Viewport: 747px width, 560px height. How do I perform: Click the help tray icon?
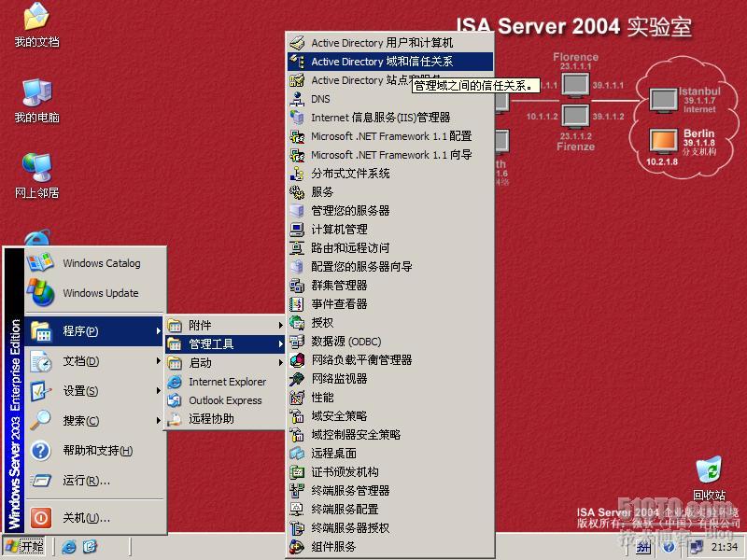click(669, 547)
